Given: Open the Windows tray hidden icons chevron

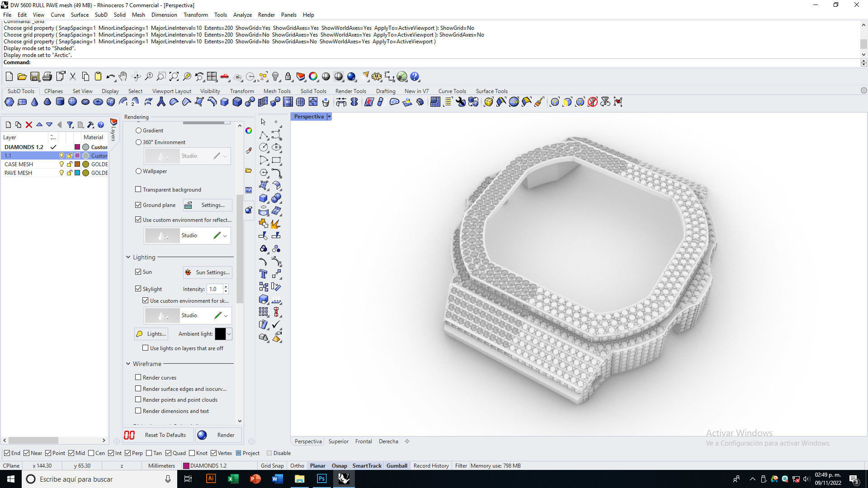Looking at the screenshot, I should [x=752, y=479].
